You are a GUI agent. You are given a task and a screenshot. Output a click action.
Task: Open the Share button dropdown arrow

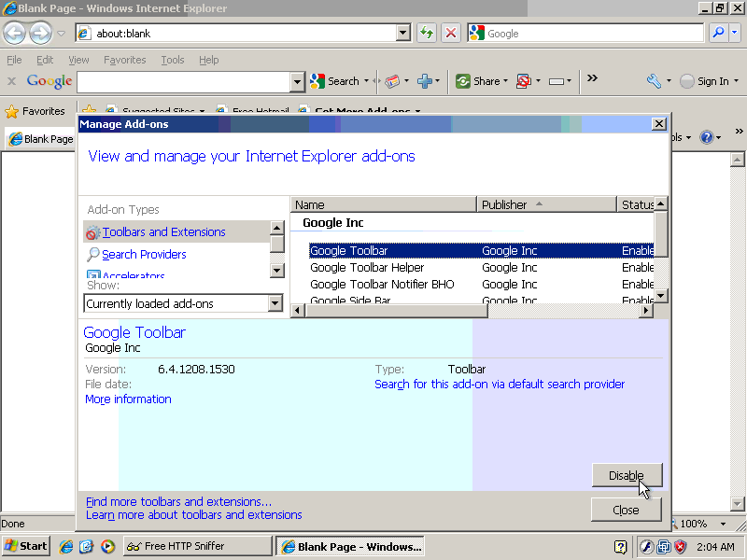click(x=505, y=81)
